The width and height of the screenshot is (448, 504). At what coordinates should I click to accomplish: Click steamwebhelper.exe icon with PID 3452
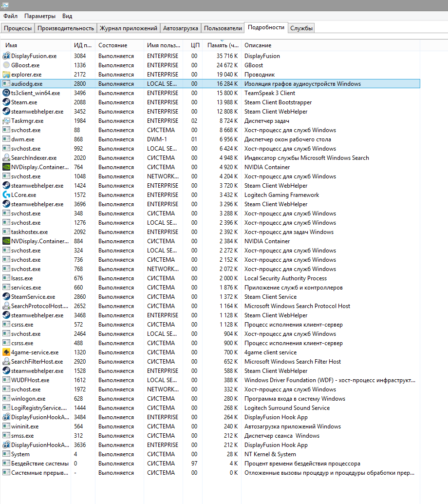(6, 112)
